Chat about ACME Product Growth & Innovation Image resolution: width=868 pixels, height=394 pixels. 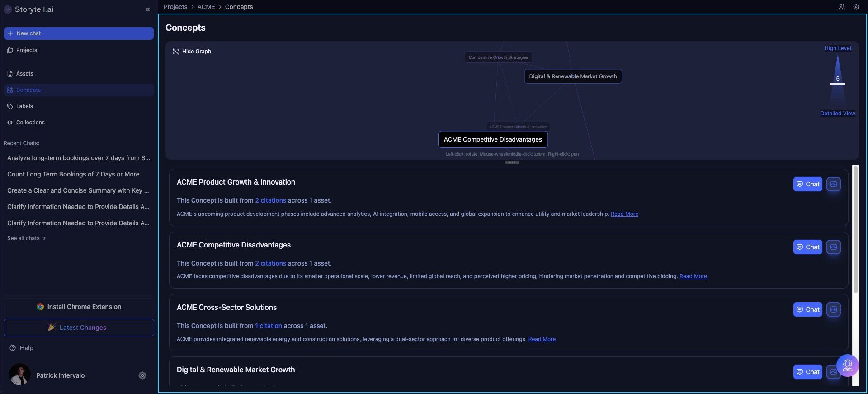807,184
